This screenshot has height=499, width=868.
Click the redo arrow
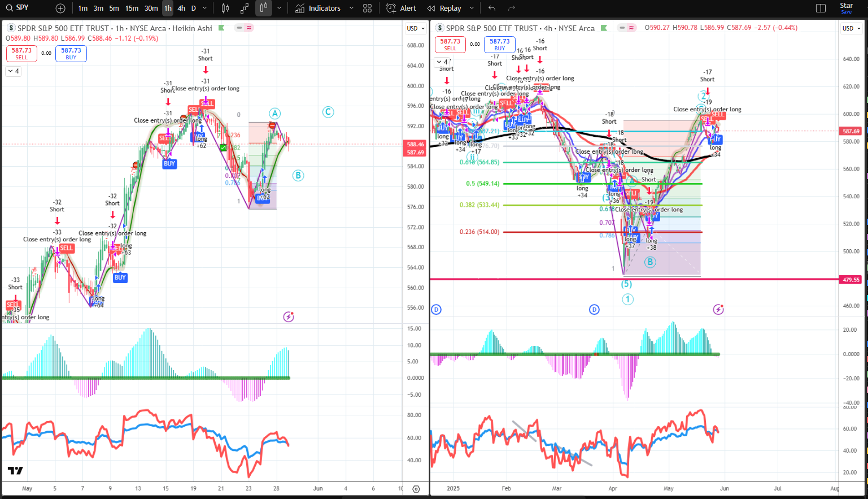click(512, 8)
